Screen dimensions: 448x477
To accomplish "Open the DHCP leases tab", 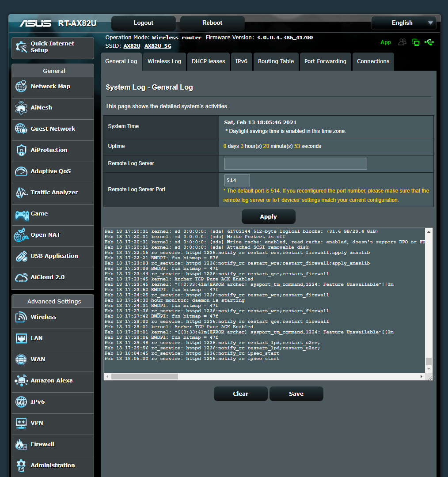I will point(208,61).
